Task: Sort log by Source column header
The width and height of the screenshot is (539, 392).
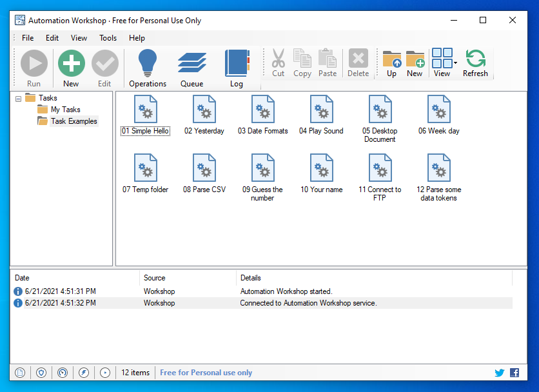Action: [x=188, y=278]
